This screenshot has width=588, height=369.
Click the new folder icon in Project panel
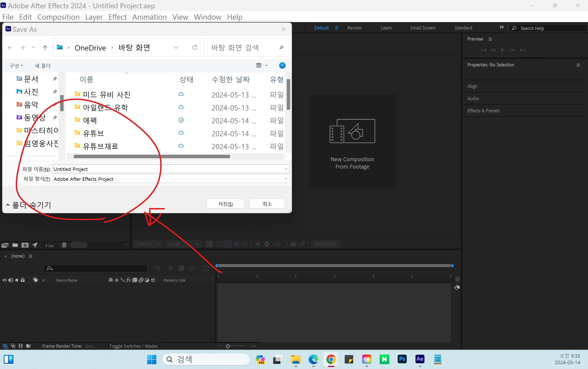[x=15, y=245]
